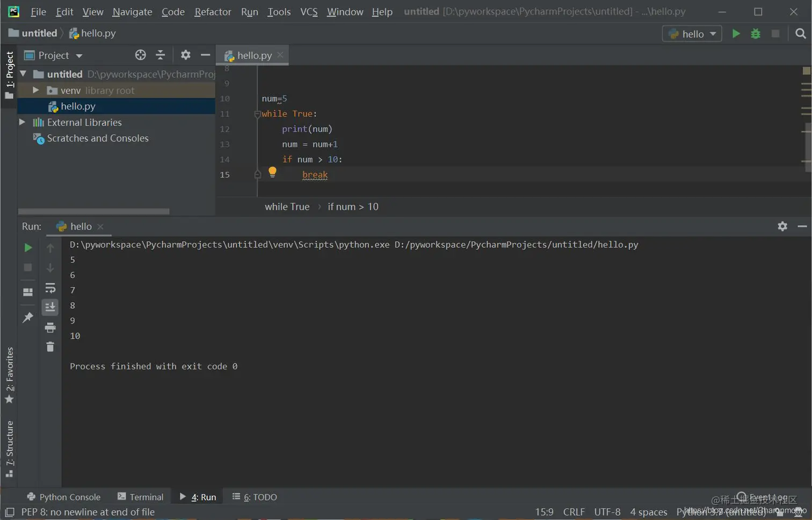Image resolution: width=812 pixels, height=520 pixels.
Task: Toggle the tool window bars icon in status bar
Action: pos(10,512)
